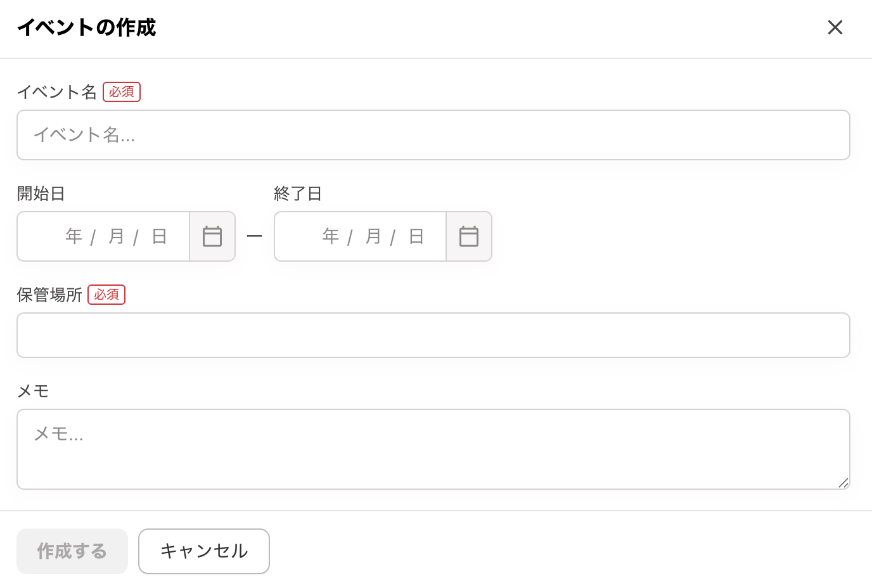Select the year segment of 終了日
The height and width of the screenshot is (588, 872).
click(x=331, y=236)
